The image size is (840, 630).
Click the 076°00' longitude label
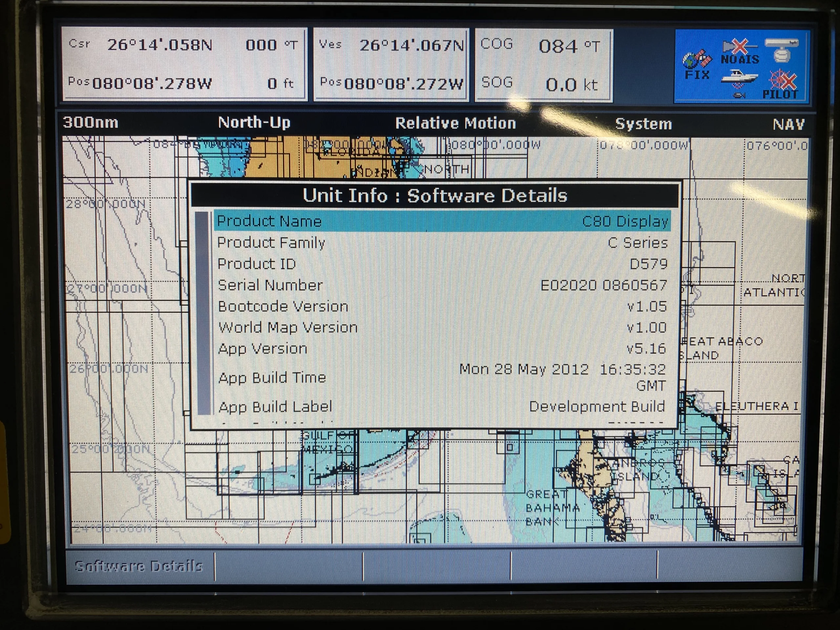pyautogui.click(x=777, y=146)
